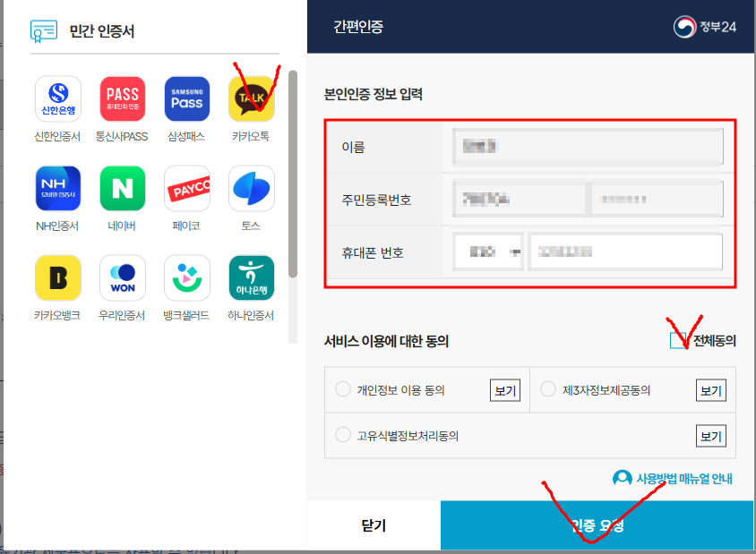View 제3자정보제공동의 terms via 보기
This screenshot has width=756, height=554.
pyautogui.click(x=710, y=390)
